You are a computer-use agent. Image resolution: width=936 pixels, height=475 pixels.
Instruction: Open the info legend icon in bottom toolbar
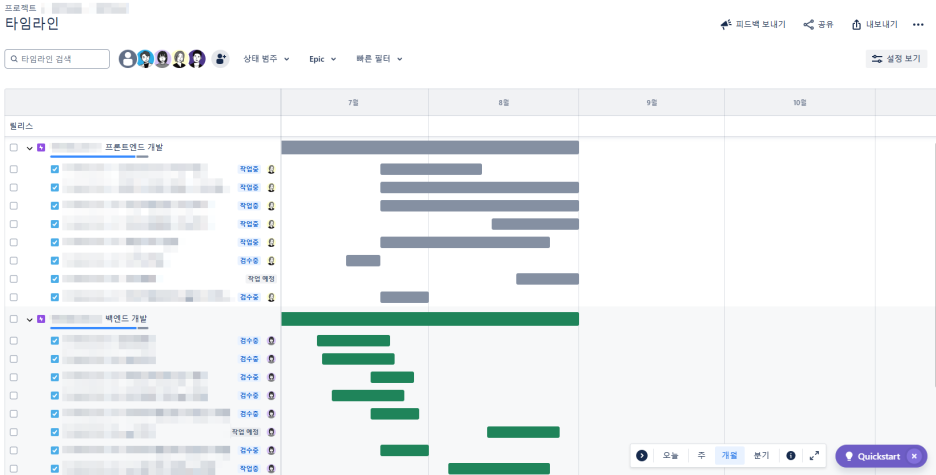[790, 456]
